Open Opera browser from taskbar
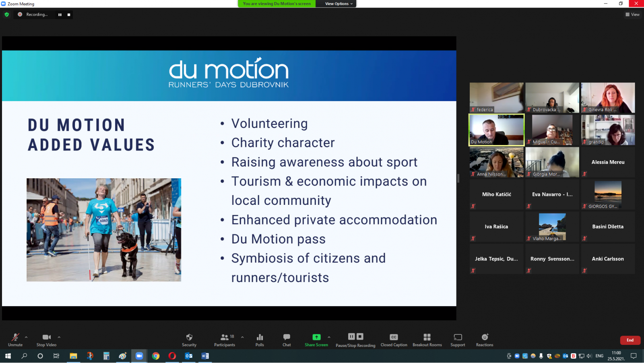Screen dimensions: 644x363 [172, 356]
